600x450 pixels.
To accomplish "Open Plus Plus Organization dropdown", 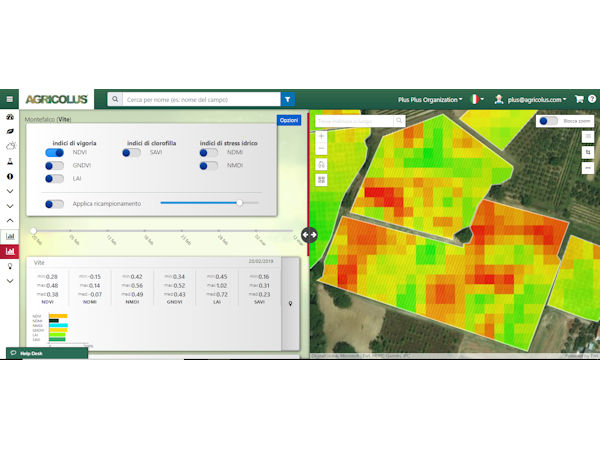I will pyautogui.click(x=430, y=99).
